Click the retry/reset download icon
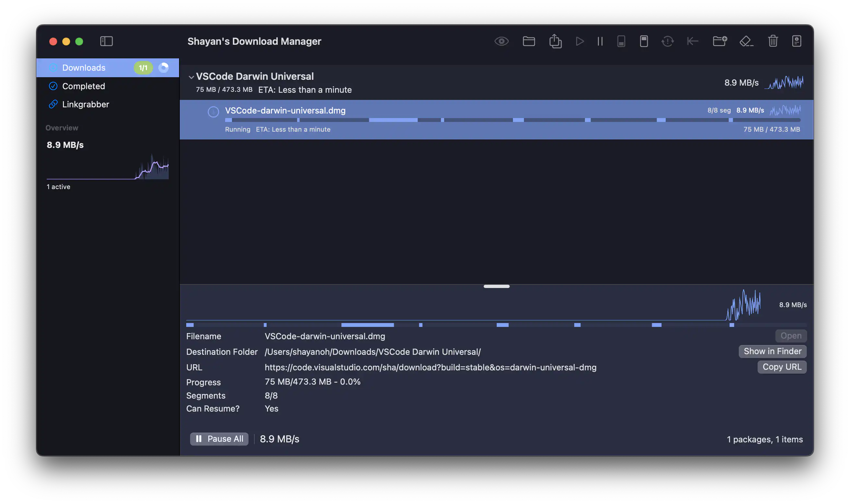This screenshot has height=504, width=850. (668, 41)
